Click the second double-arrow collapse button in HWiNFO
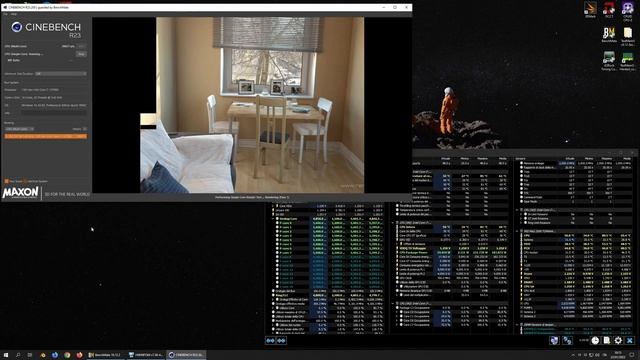This screenshot has height=360, width=640. (x=281, y=340)
